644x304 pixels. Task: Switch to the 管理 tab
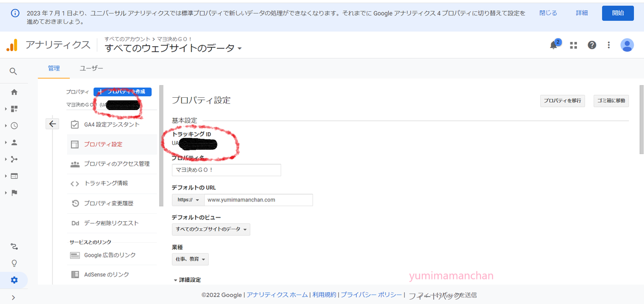54,68
